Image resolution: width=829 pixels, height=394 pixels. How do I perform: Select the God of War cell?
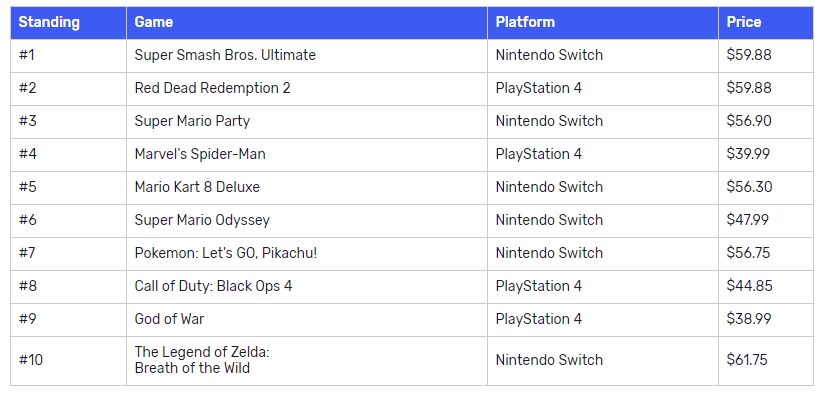(307, 319)
